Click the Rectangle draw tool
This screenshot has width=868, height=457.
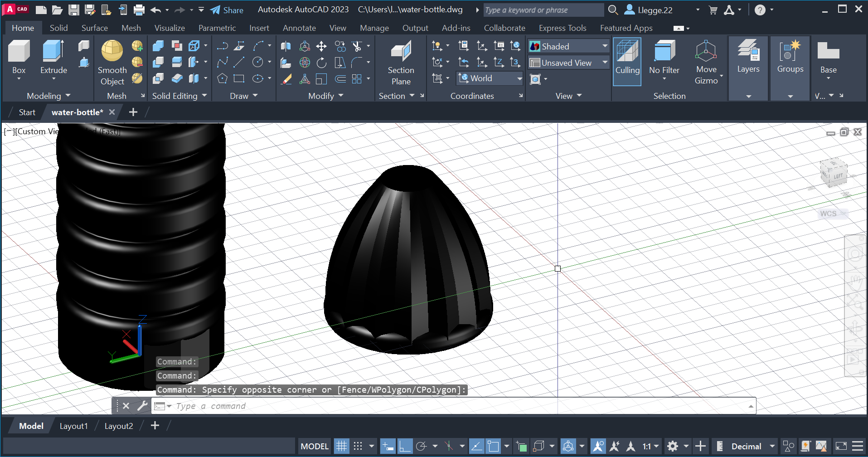tap(239, 79)
